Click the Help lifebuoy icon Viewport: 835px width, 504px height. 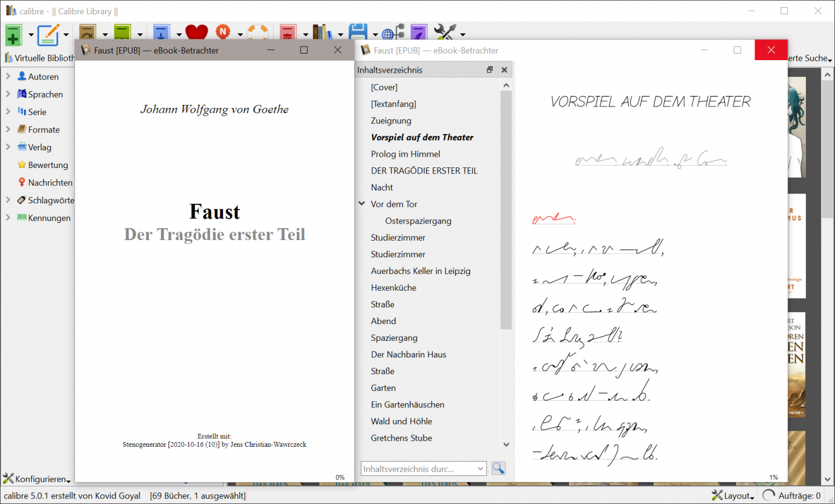258,32
